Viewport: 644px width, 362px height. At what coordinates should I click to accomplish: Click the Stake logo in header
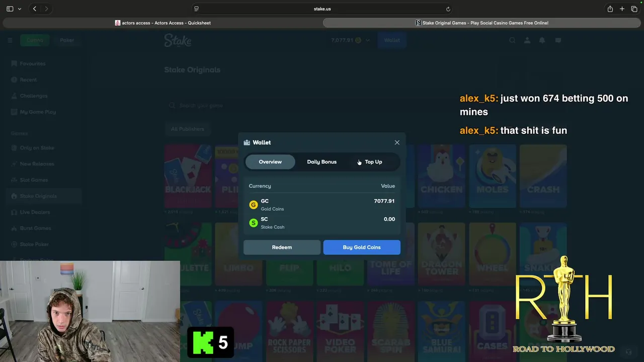178,40
